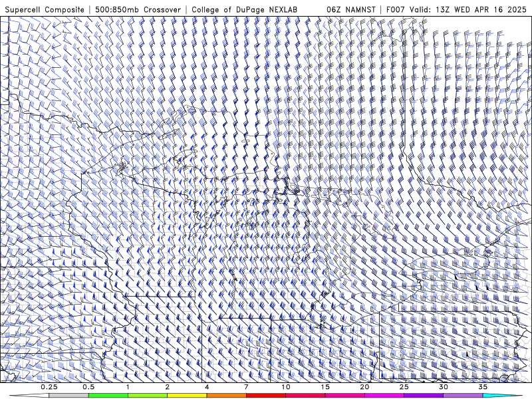Select the cyan above-35 color bar arrow
Image resolution: width=532 pixels, height=399 pixels.
[502, 395]
